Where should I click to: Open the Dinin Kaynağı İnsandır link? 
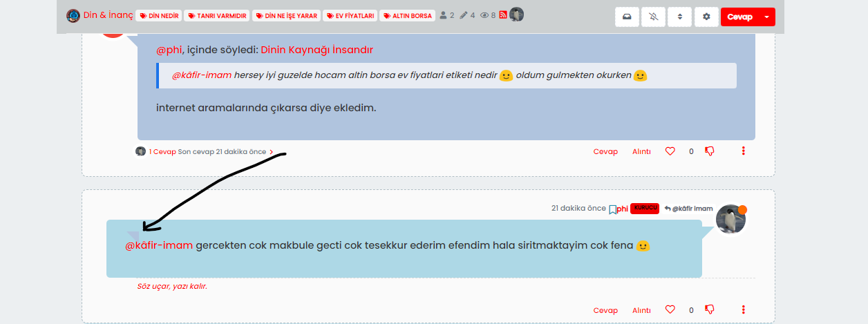tap(317, 50)
